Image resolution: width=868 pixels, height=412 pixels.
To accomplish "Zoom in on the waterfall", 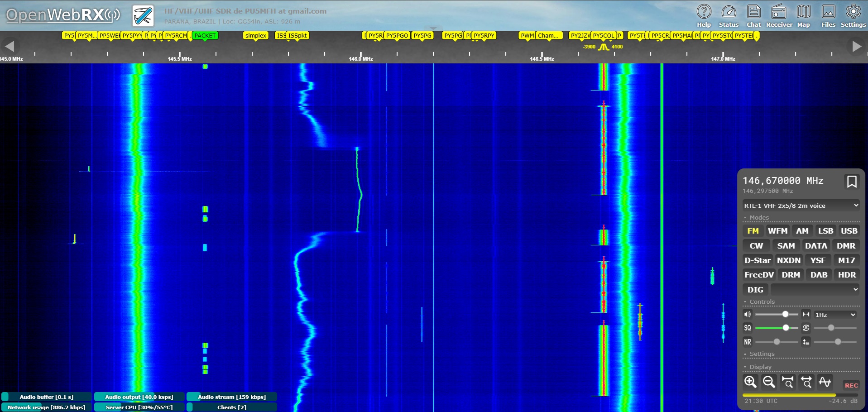I will click(x=750, y=382).
